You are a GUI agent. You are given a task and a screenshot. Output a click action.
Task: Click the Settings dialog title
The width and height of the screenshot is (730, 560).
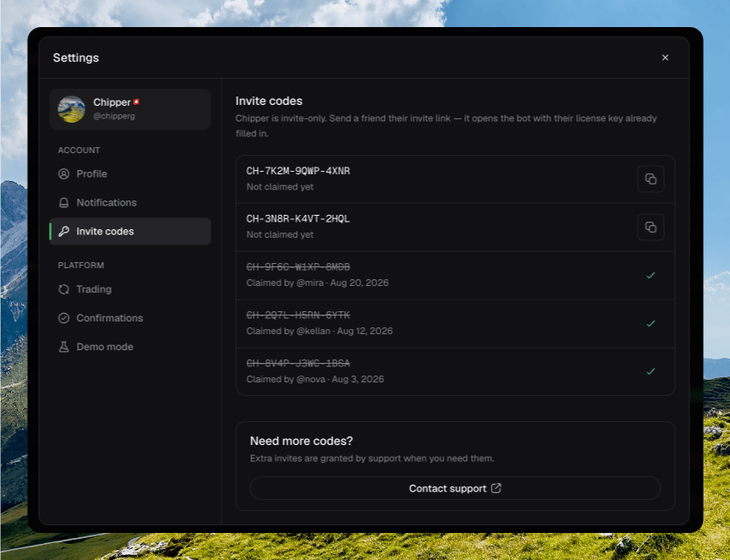click(x=76, y=58)
